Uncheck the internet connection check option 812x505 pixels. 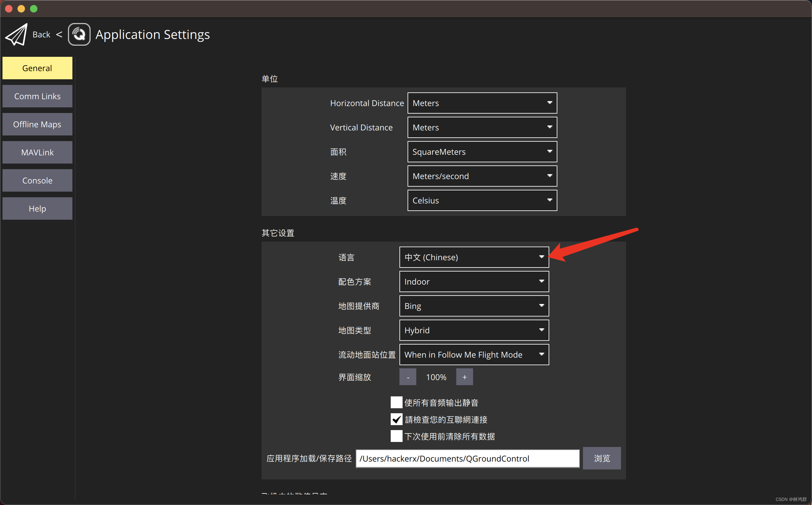tap(396, 419)
